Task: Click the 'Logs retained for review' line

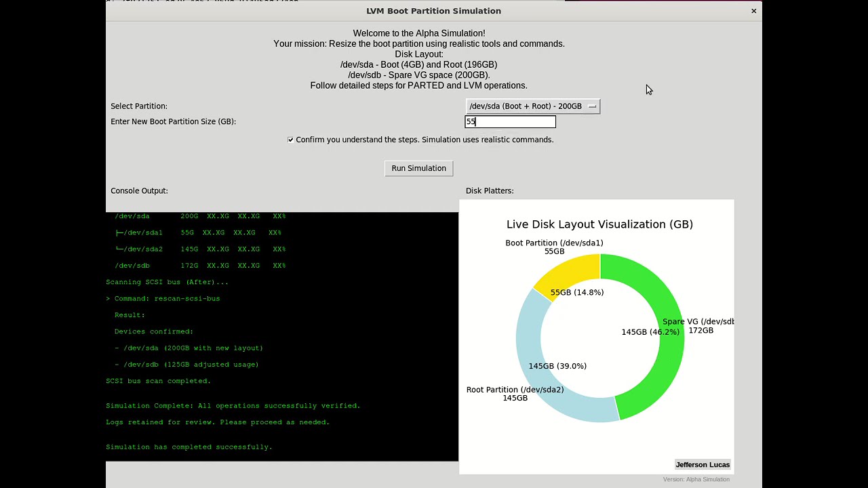Action: [218, 422]
